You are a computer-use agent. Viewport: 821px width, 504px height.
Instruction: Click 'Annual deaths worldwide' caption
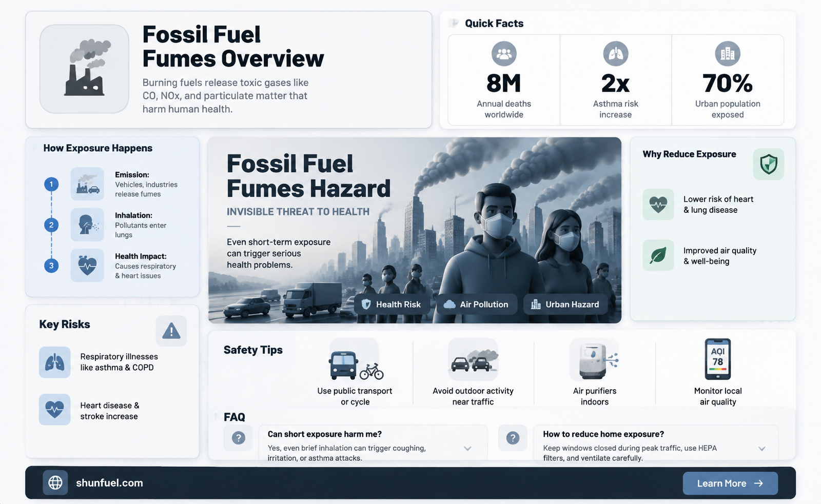(x=504, y=109)
